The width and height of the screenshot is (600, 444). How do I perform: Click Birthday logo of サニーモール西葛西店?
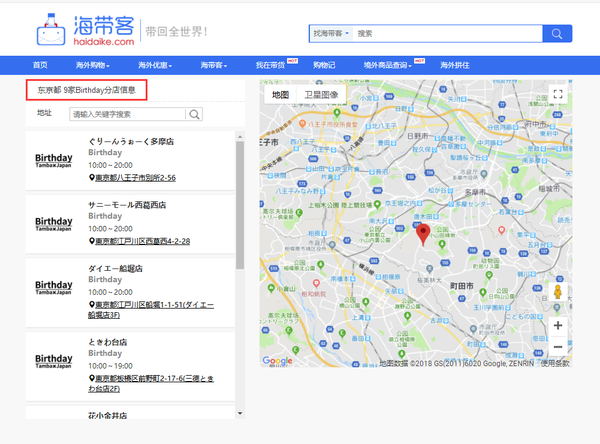54,224
